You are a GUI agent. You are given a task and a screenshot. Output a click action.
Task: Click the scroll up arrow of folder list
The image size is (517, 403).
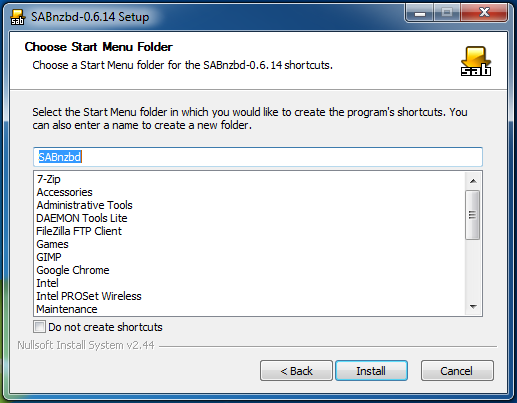(473, 181)
